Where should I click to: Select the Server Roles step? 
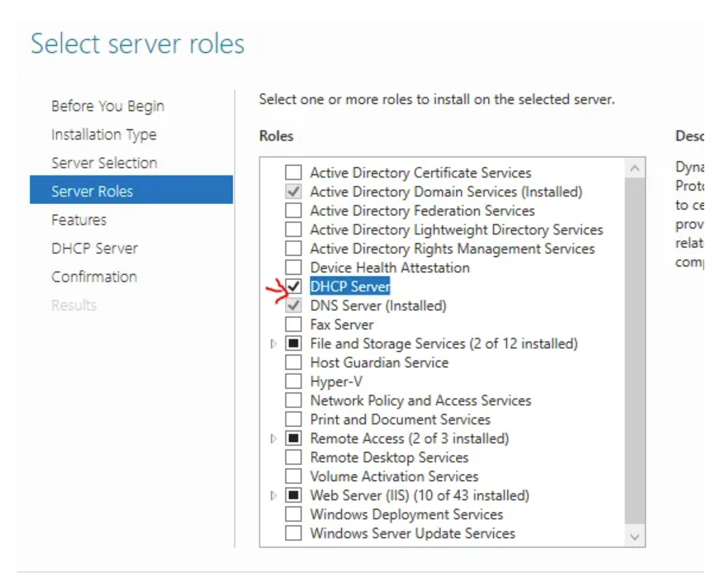[131, 190]
